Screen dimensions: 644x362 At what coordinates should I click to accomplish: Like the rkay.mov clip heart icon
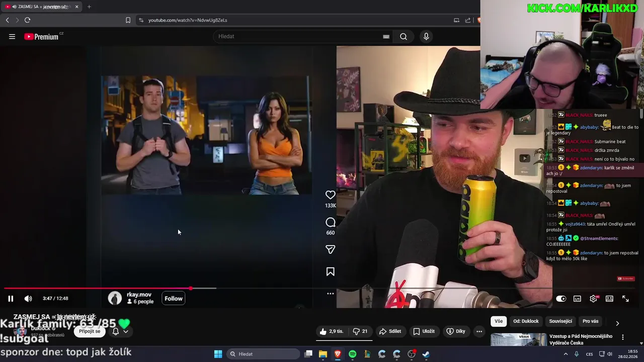[x=331, y=195]
